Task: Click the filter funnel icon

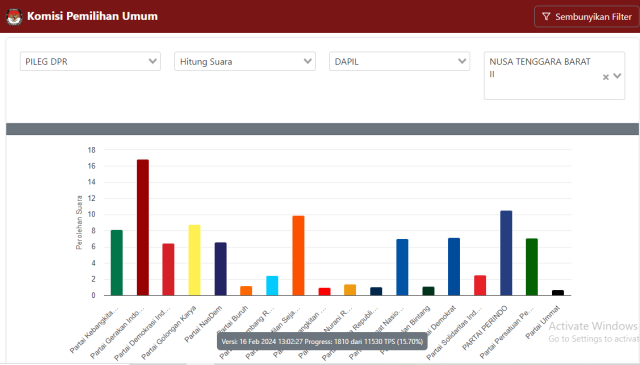Action: 546,16
